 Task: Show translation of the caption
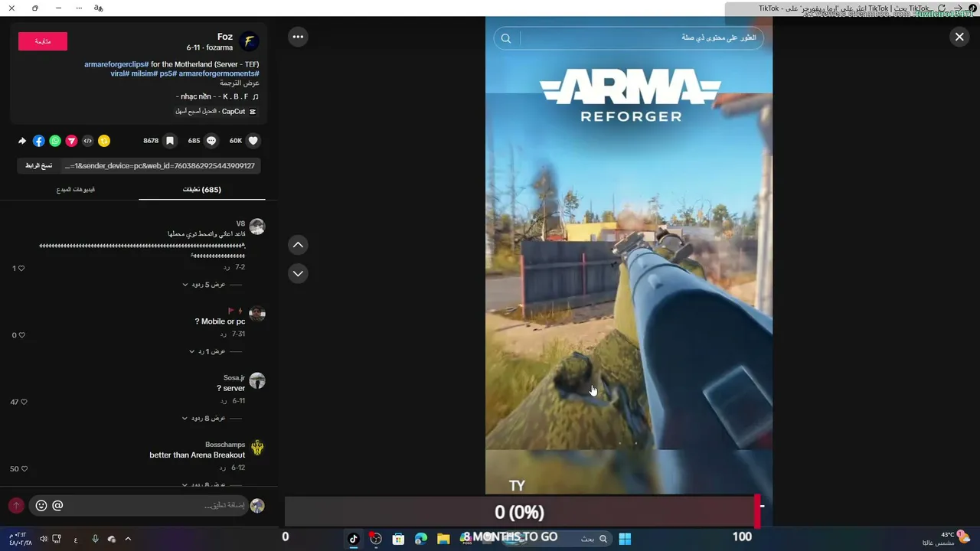[240, 83]
